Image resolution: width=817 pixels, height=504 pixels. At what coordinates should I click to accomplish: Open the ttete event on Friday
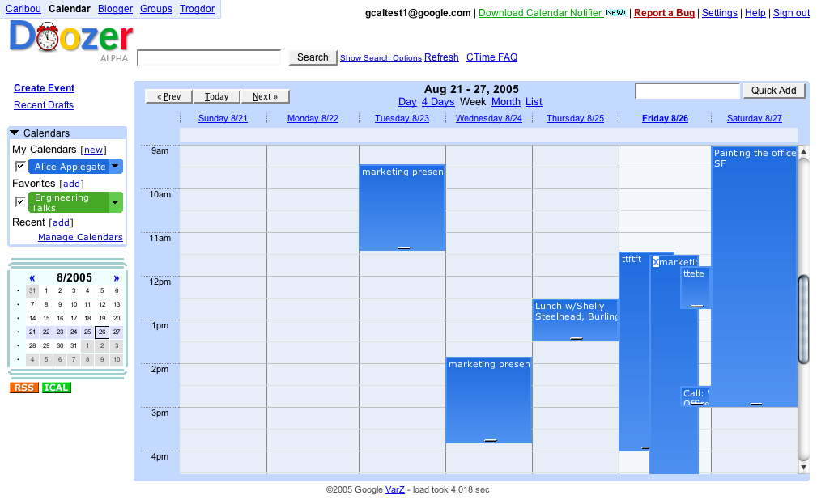[695, 288]
